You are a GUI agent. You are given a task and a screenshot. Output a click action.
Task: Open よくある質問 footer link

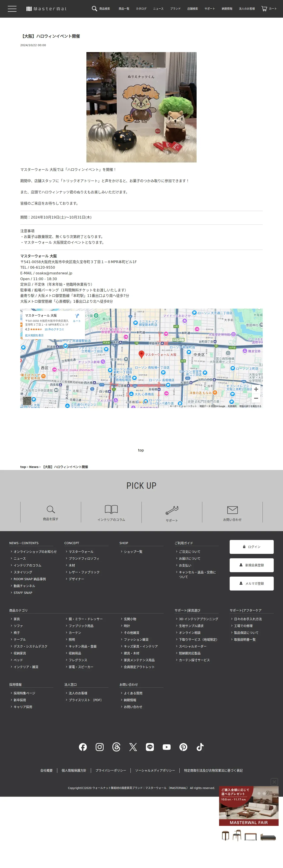pos(133,693)
